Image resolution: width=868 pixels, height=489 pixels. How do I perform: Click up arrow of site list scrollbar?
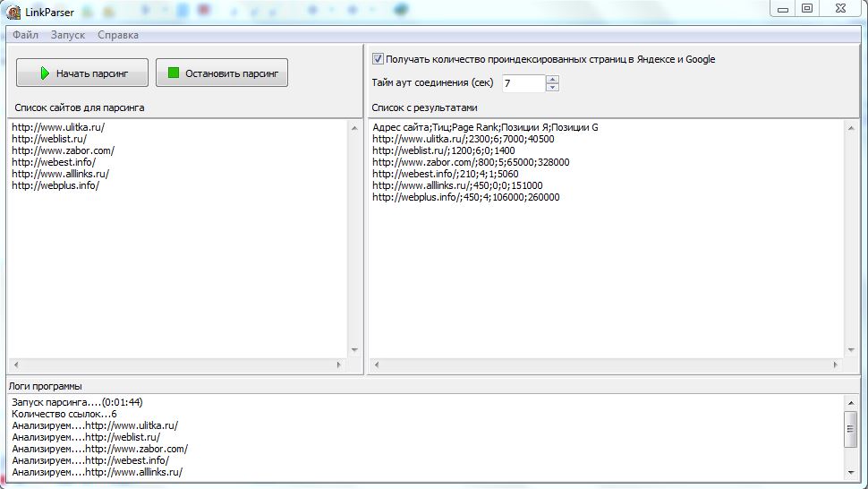click(x=354, y=128)
